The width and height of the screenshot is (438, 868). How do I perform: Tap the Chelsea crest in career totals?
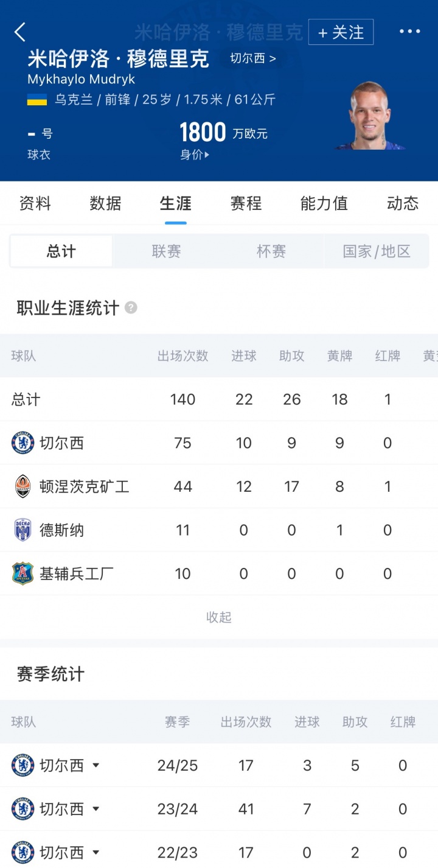point(23,443)
